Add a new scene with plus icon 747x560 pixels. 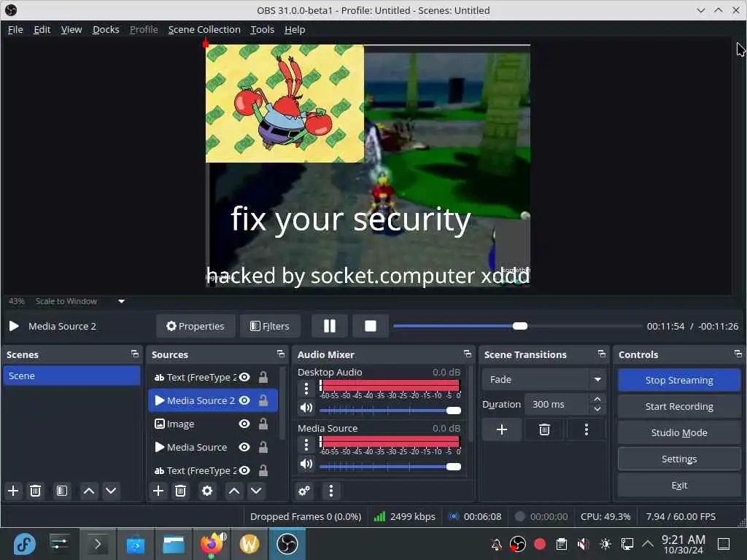click(13, 491)
